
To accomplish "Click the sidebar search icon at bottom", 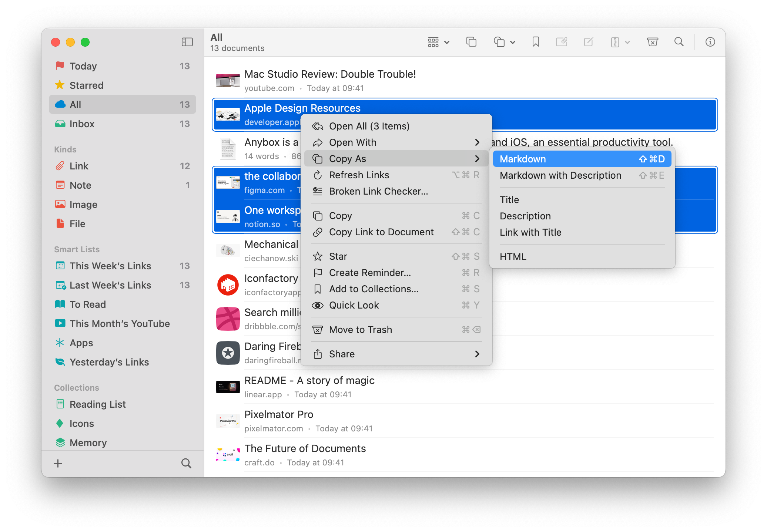I will [186, 463].
